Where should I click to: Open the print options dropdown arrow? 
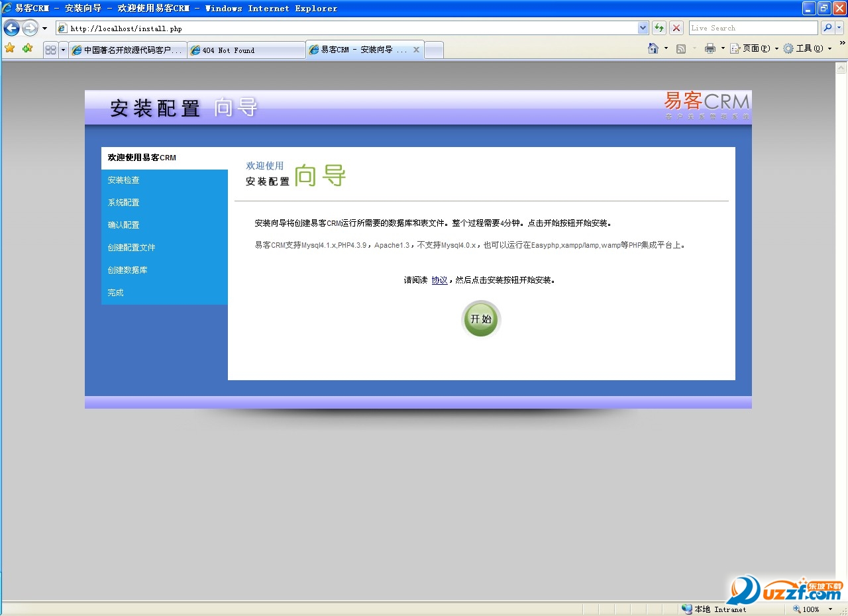(723, 48)
